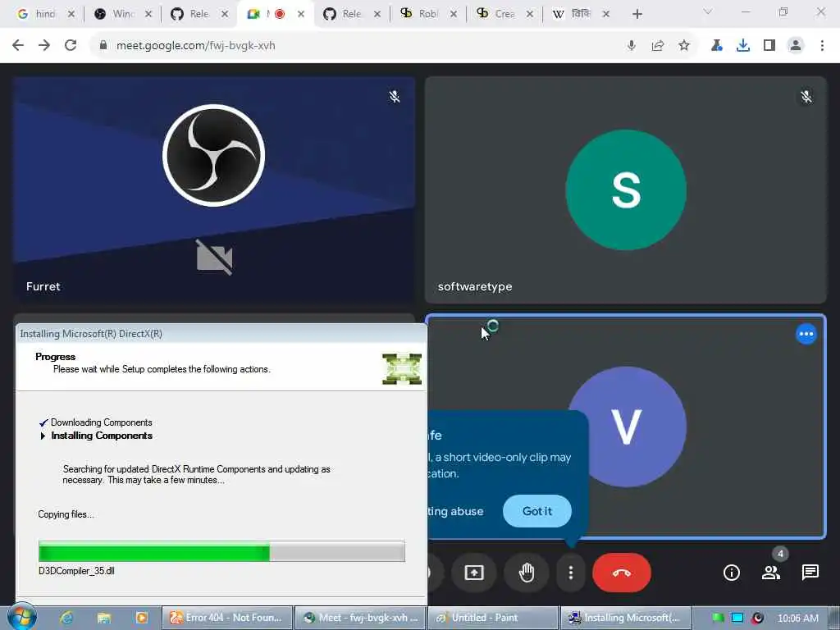Click the OBS recording tray icon

(x=757, y=618)
